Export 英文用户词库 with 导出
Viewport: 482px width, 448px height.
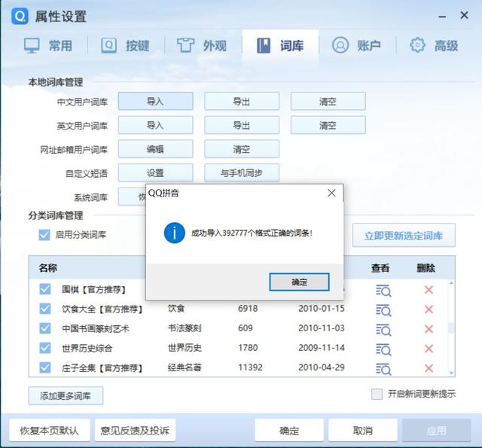(x=242, y=125)
